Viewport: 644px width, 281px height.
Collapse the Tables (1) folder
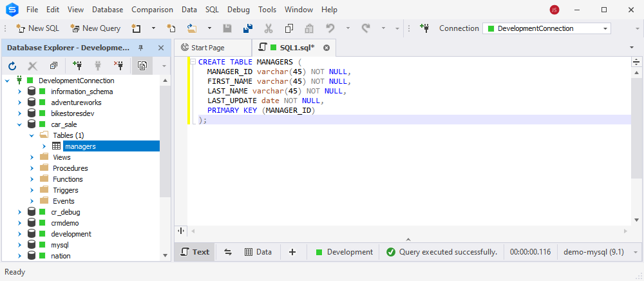click(32, 135)
